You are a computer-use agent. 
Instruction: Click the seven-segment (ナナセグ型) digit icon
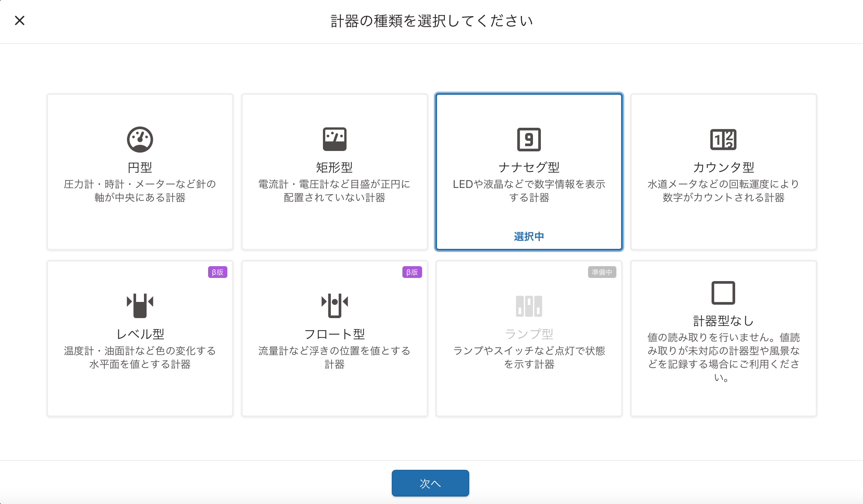tap(529, 140)
